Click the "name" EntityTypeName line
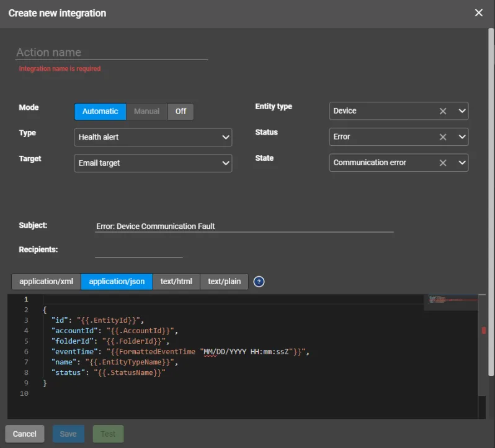The image size is (495, 448). coord(115,362)
